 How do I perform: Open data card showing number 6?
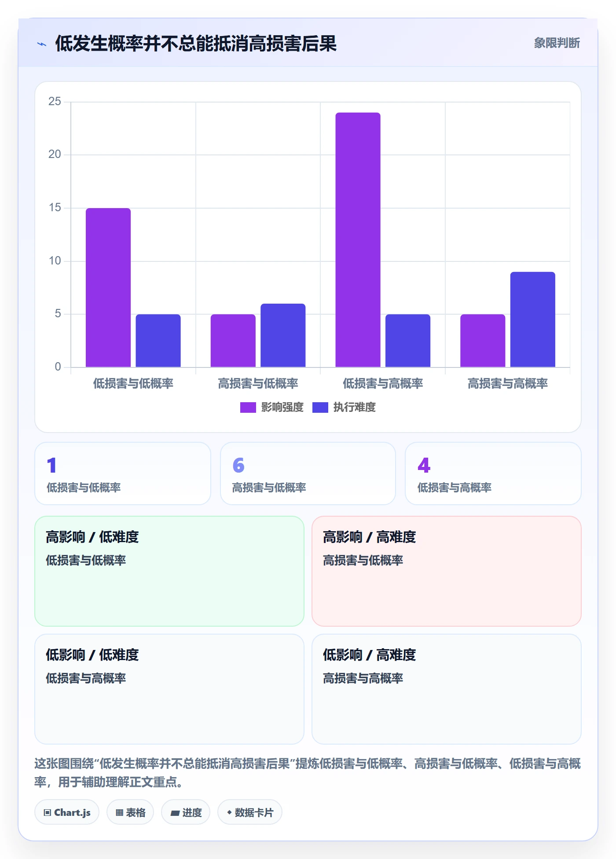[308, 474]
